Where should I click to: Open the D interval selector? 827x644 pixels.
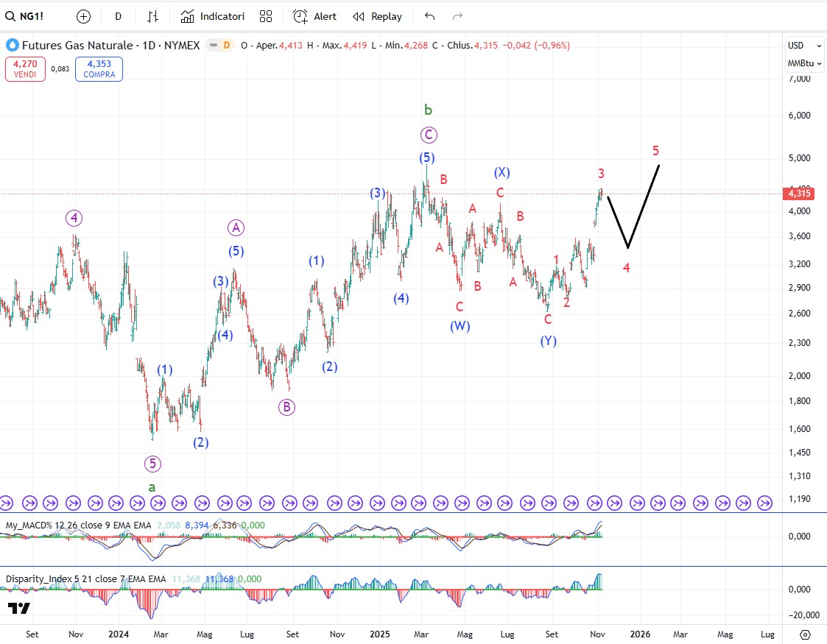pyautogui.click(x=118, y=16)
